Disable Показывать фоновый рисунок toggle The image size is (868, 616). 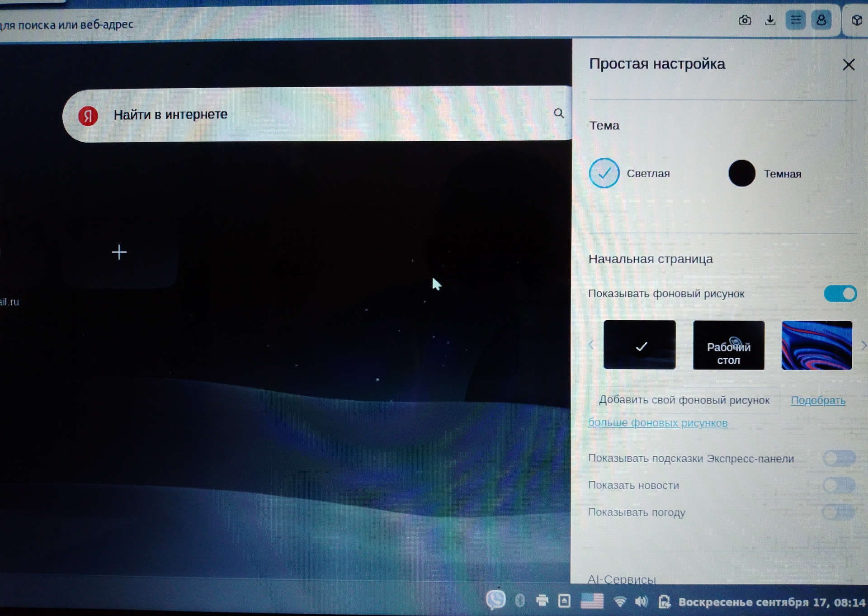(x=840, y=294)
